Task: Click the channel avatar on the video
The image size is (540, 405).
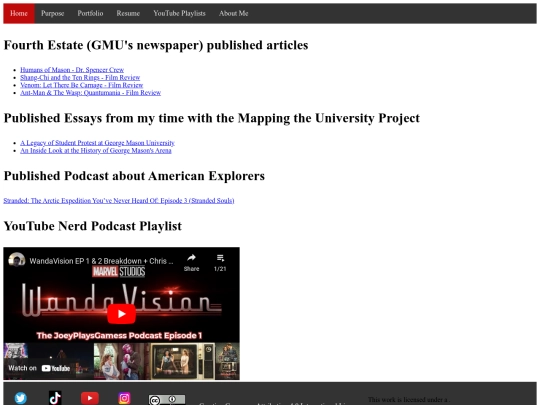Action: pyautogui.click(x=17, y=260)
